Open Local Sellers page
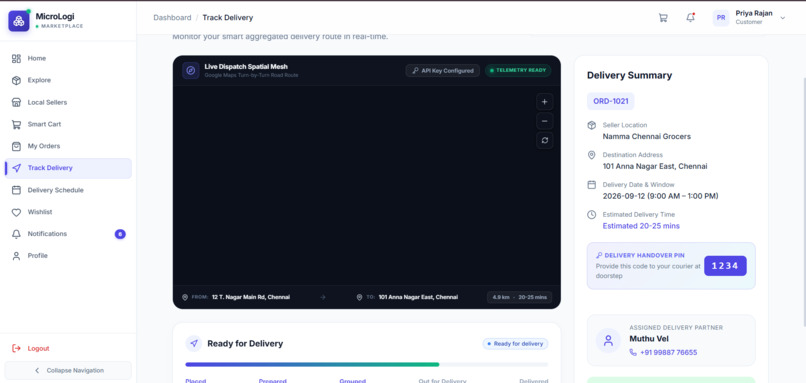Image resolution: width=806 pixels, height=383 pixels. pos(68,102)
